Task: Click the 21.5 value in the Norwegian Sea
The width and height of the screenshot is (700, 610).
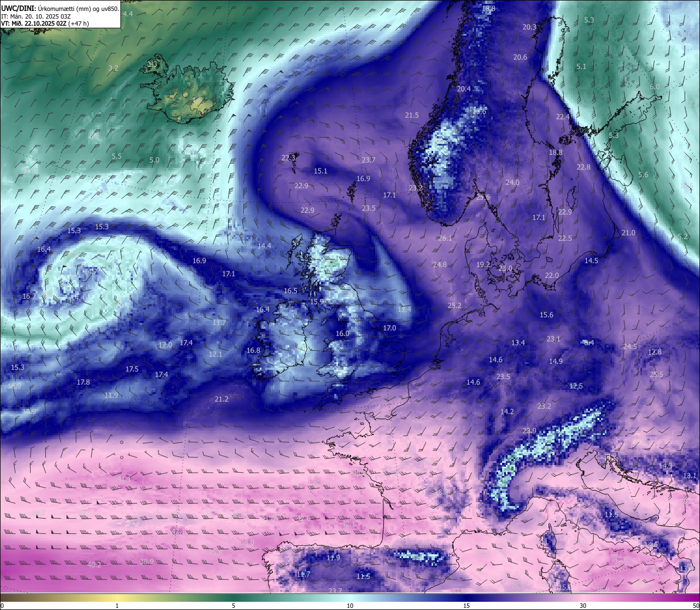Action: pos(412,115)
